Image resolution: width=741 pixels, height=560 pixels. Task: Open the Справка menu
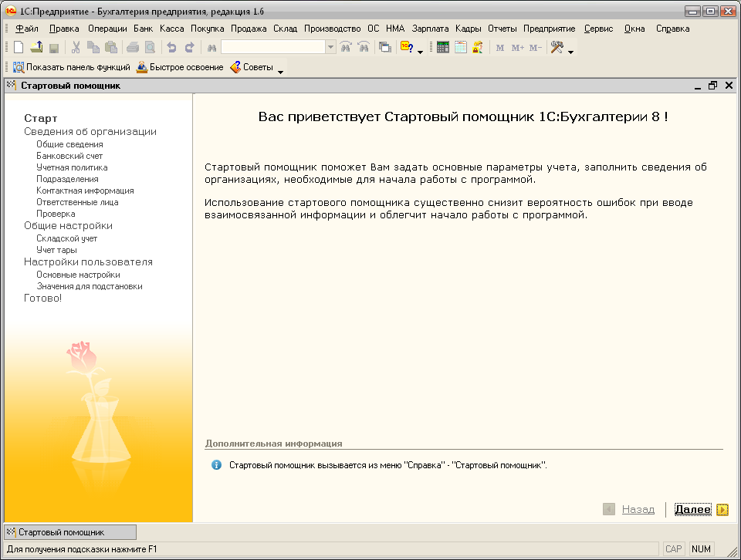click(x=672, y=29)
